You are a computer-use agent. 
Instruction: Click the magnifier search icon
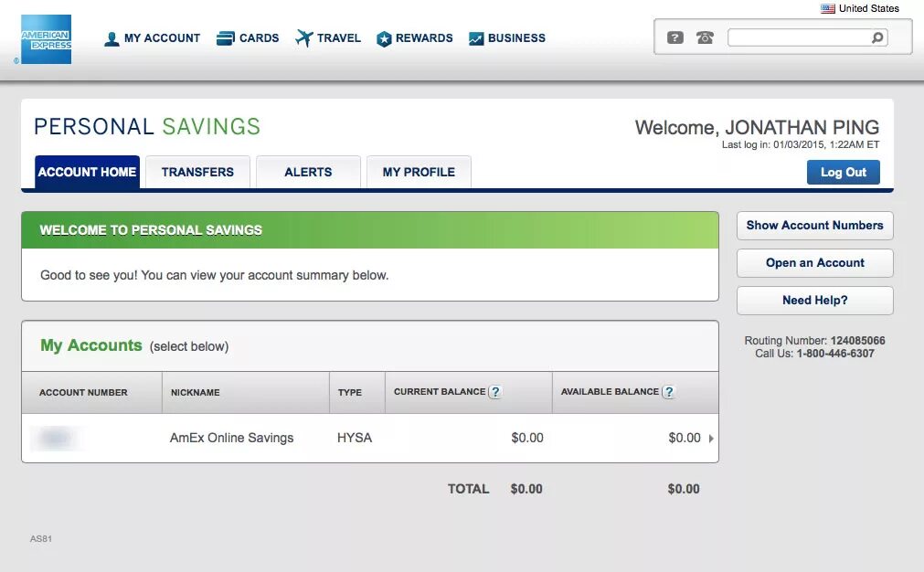pos(877,37)
